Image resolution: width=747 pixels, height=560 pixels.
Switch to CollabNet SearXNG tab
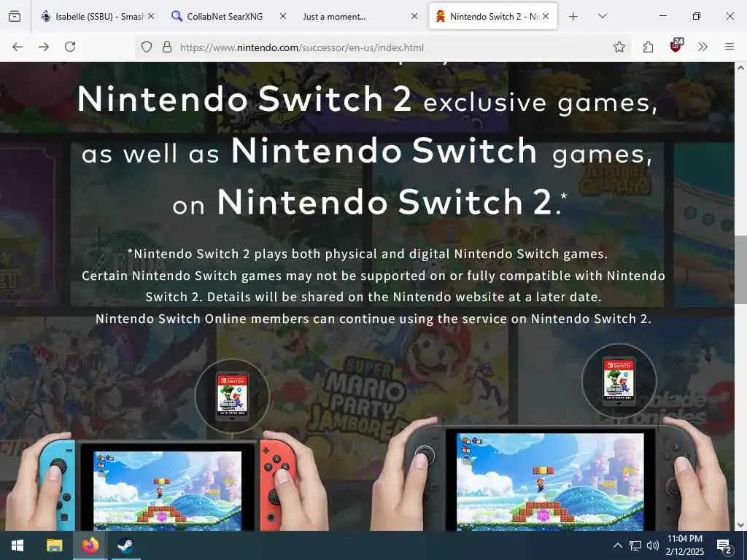pyautogui.click(x=225, y=16)
